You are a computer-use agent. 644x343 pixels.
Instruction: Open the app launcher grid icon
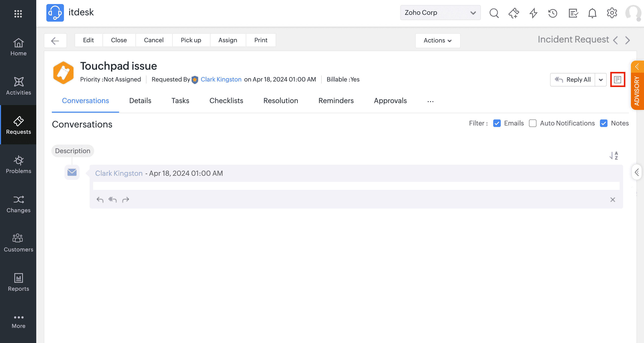[x=18, y=14]
